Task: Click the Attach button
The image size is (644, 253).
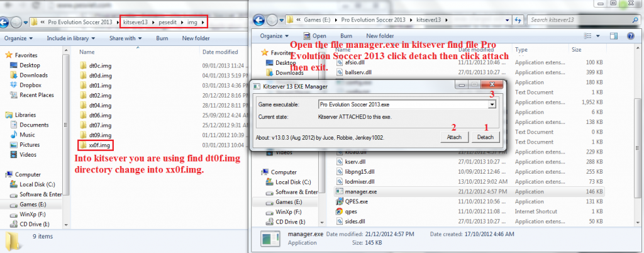Action: tap(454, 137)
